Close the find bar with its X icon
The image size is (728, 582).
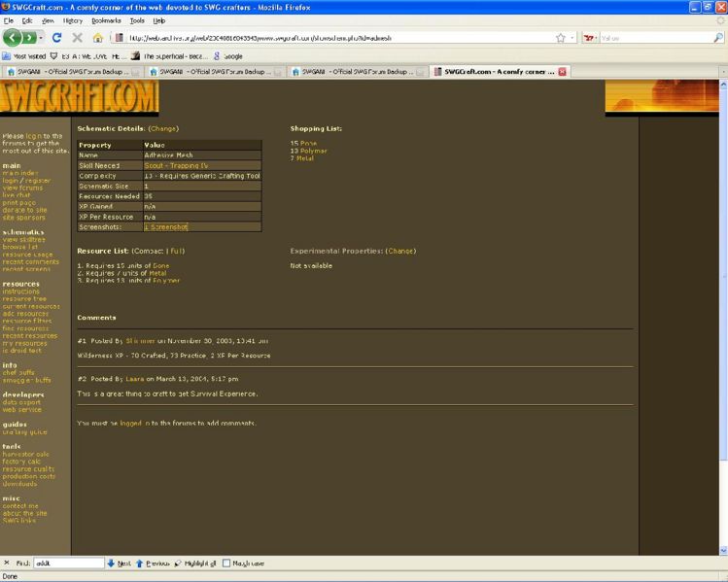[x=7, y=563]
